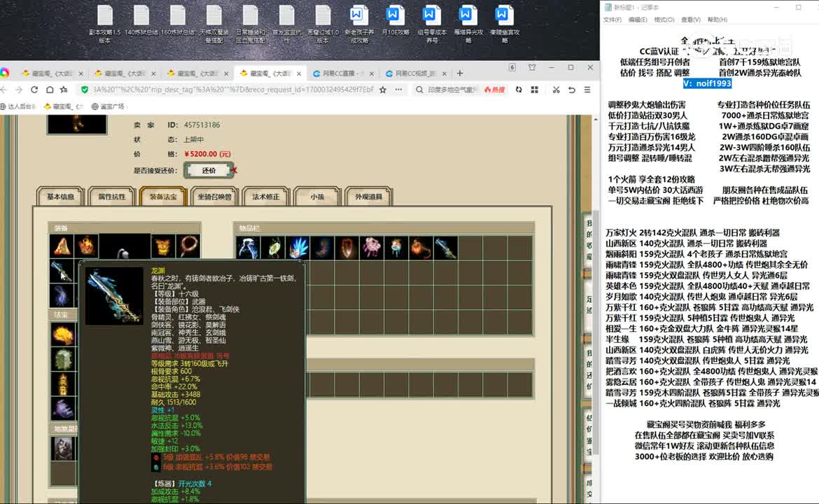Click the green ring inventory item
Screen dimensions: 819x504
coord(273,248)
